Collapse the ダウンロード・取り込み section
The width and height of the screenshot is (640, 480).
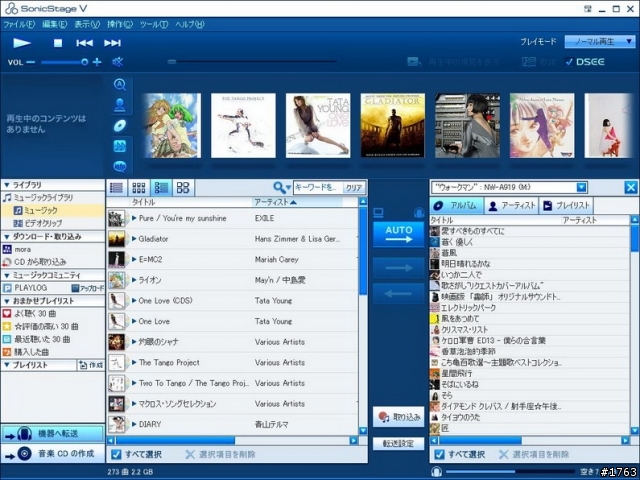click(x=6, y=237)
